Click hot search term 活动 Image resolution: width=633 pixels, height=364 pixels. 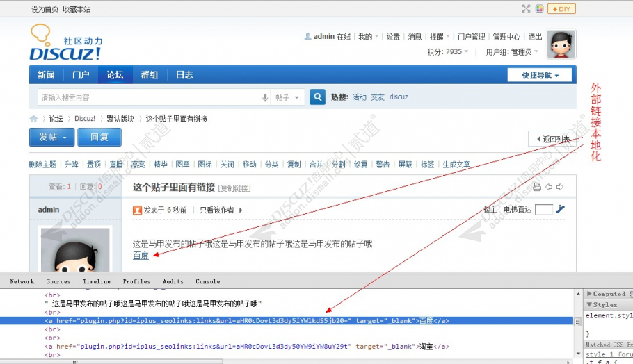[x=360, y=97]
